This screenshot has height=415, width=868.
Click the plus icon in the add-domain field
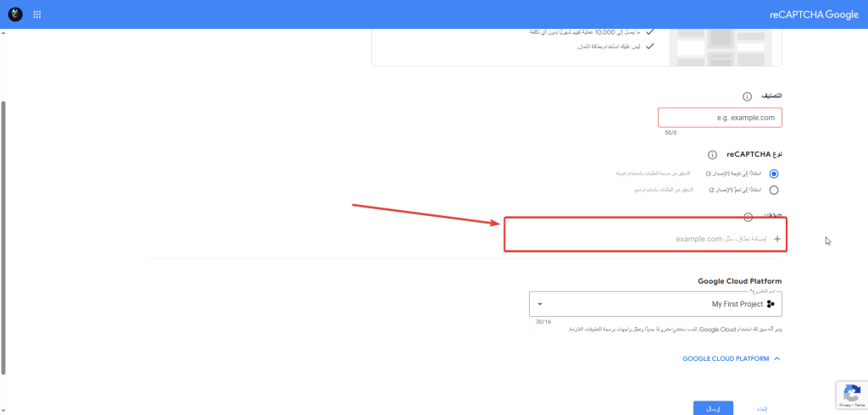(x=776, y=239)
